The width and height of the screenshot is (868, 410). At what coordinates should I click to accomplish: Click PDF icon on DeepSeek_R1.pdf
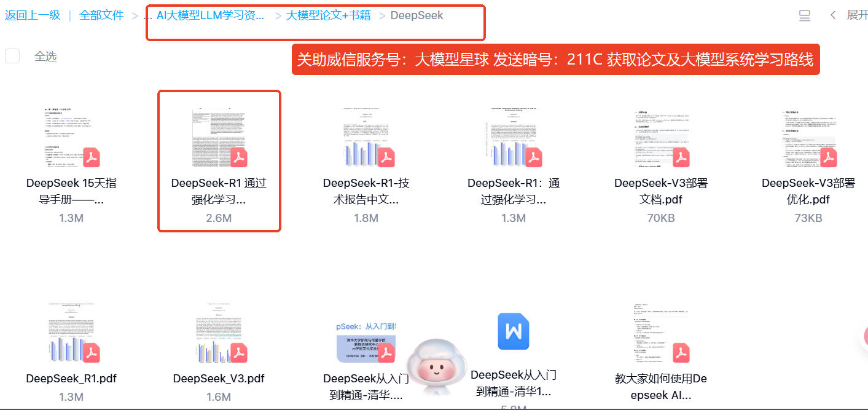92,353
